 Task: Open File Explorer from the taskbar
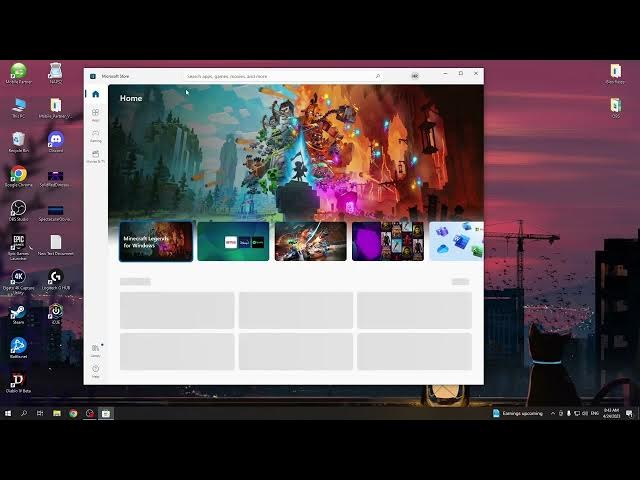pos(57,413)
